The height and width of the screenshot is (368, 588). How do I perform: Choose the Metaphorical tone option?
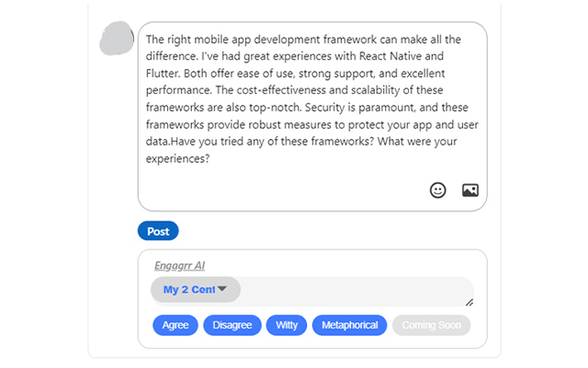click(349, 325)
